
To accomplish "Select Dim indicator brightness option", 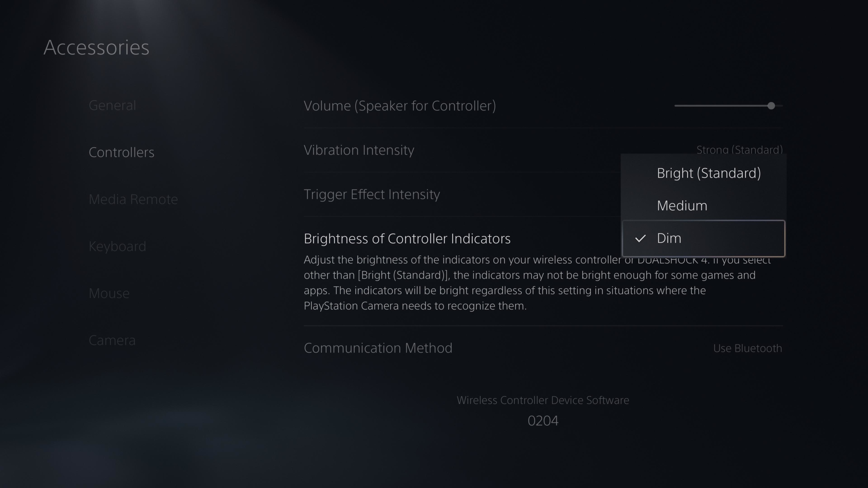I will click(704, 238).
